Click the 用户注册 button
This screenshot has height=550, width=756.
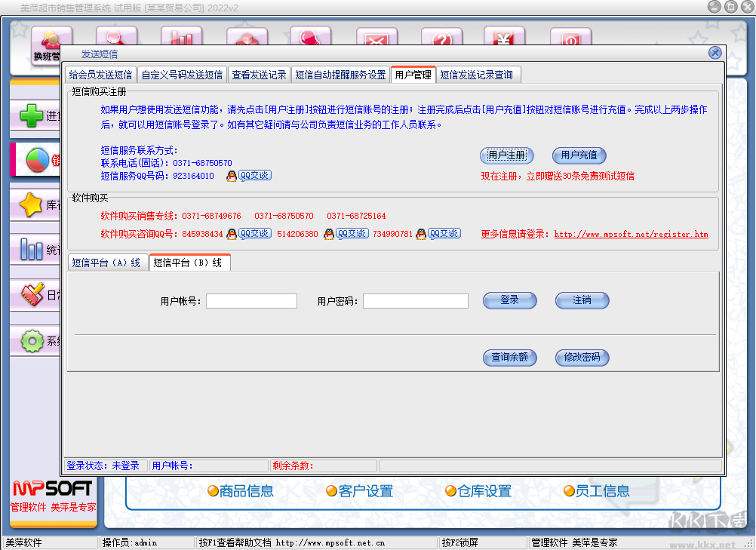point(506,155)
